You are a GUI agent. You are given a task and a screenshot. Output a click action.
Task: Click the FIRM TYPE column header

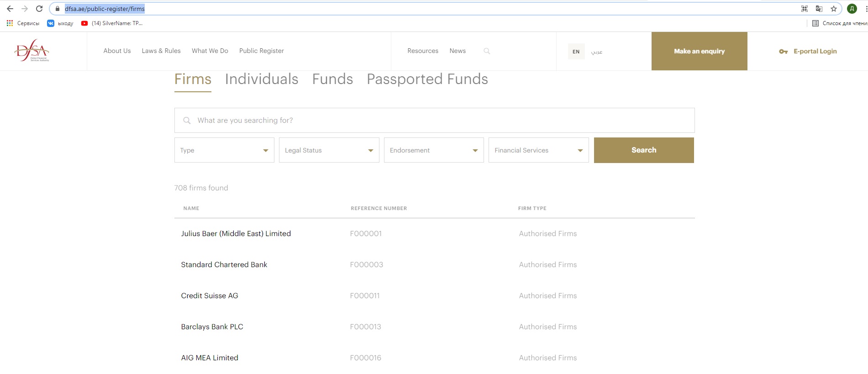(x=532, y=208)
